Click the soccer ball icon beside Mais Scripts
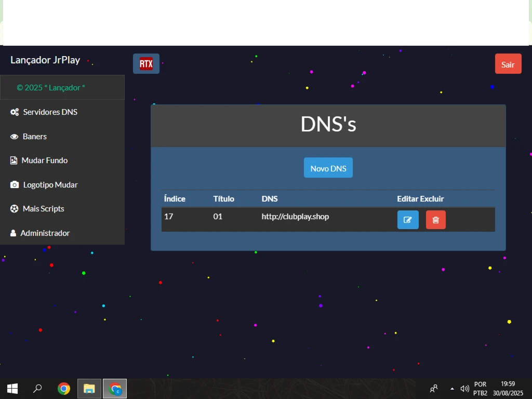 [14, 209]
